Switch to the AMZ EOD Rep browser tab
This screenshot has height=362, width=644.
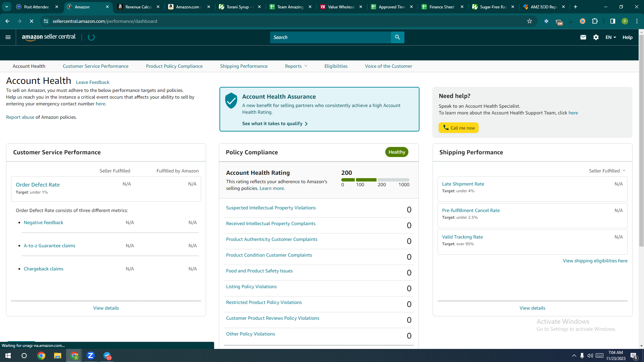544,7
